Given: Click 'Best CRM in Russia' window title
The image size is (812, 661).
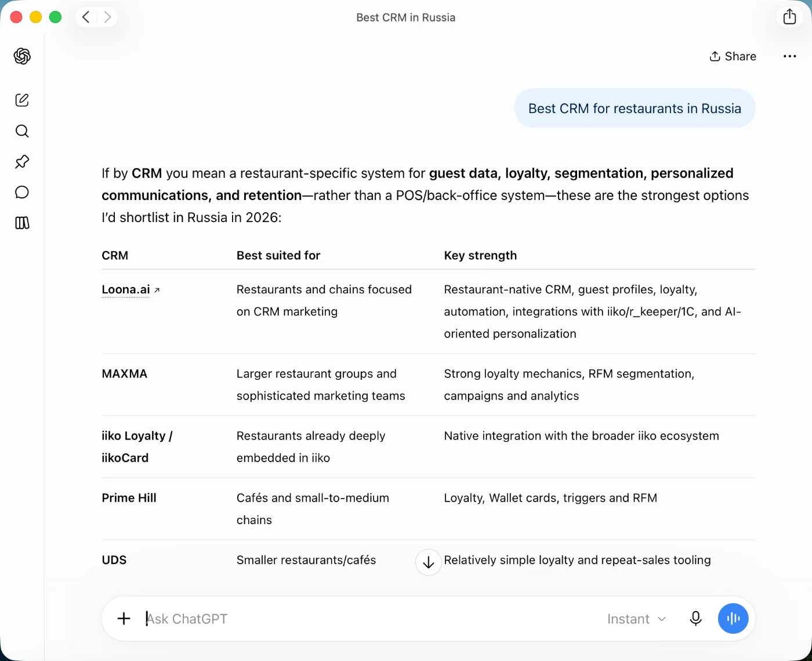Looking at the screenshot, I should pyautogui.click(x=406, y=17).
